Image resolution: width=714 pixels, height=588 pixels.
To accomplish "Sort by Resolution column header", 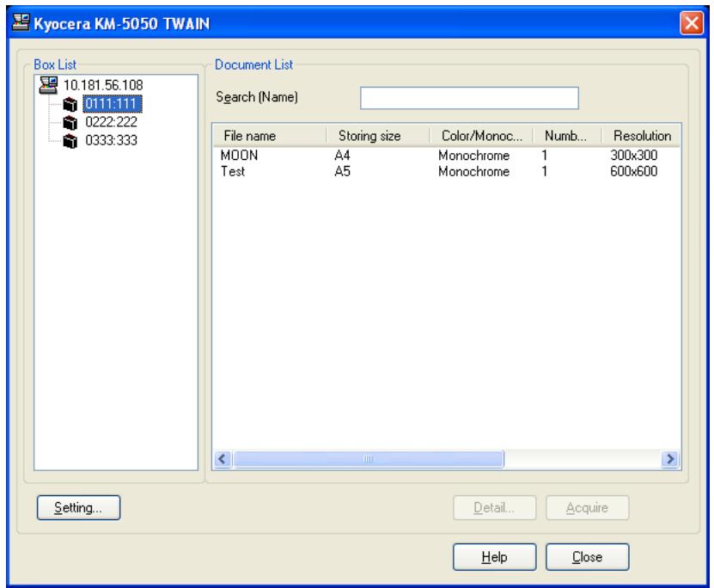I will [641, 136].
